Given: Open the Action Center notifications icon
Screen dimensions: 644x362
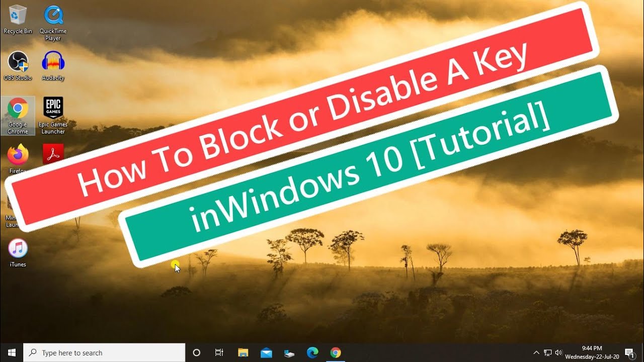Looking at the screenshot, I should pos(629,353).
